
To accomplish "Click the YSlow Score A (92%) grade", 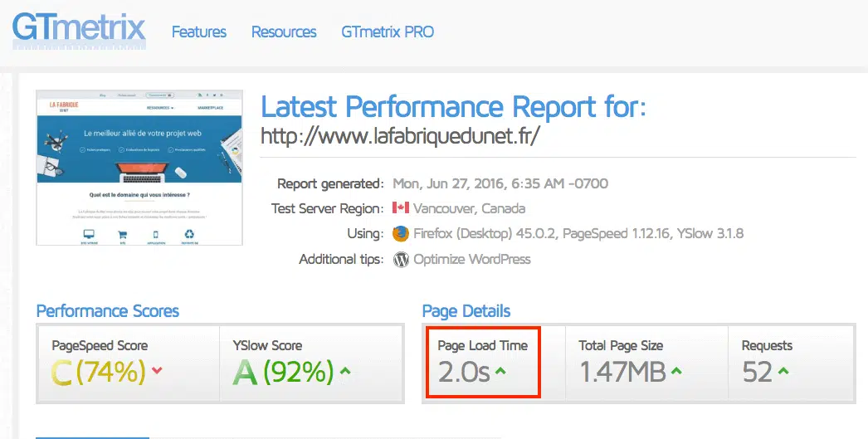I will 282,373.
